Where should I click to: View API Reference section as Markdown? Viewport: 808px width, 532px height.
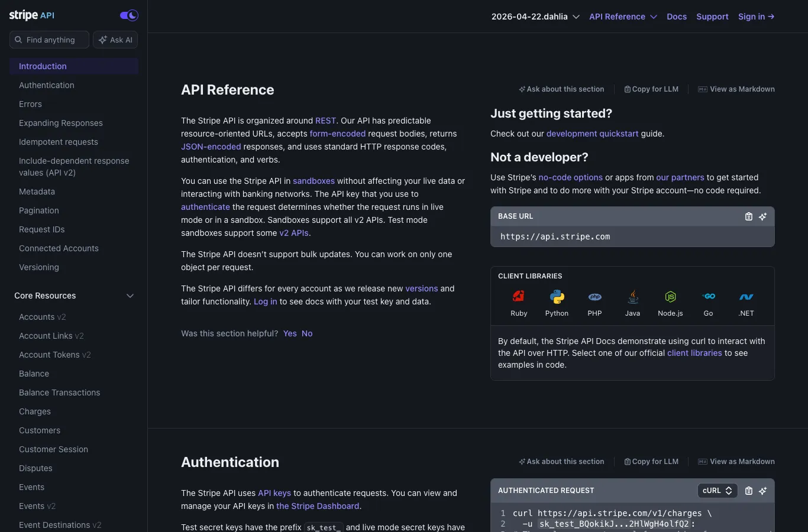click(736, 89)
